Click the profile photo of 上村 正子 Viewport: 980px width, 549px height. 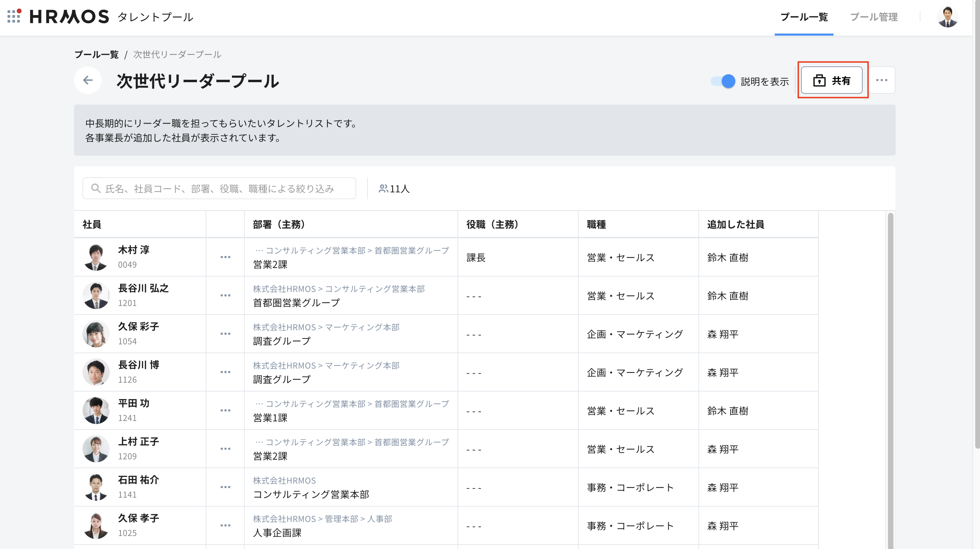pos(96,449)
